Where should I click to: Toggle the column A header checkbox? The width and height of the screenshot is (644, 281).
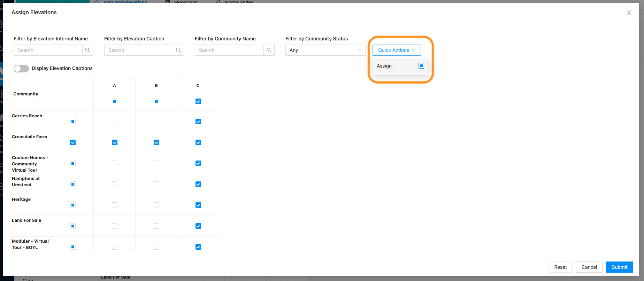click(x=115, y=101)
